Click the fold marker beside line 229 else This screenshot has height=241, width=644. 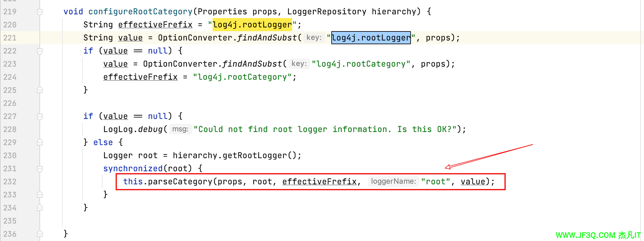click(x=40, y=142)
